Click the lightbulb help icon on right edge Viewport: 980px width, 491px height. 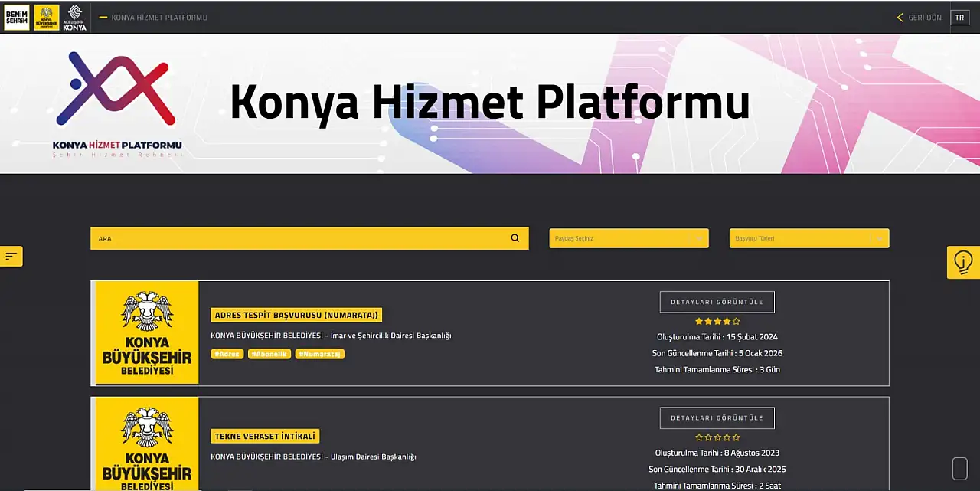coord(962,262)
